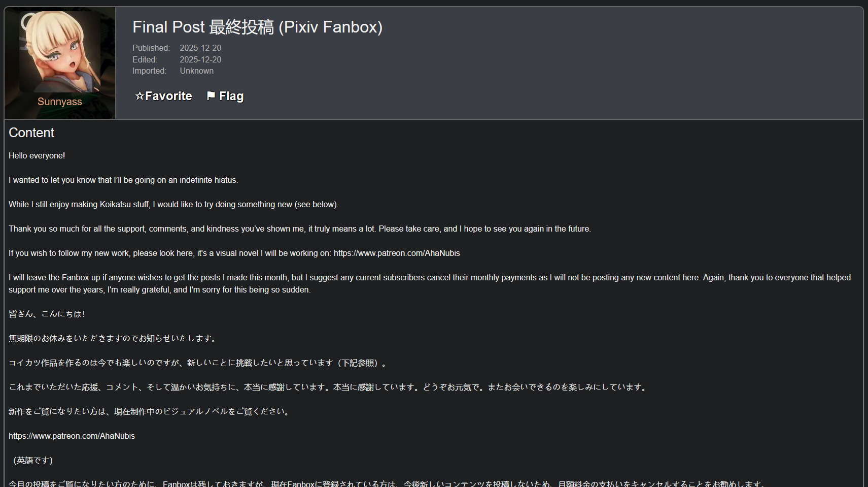
Task: Click the flag icon beside Flag
Action: click(211, 96)
